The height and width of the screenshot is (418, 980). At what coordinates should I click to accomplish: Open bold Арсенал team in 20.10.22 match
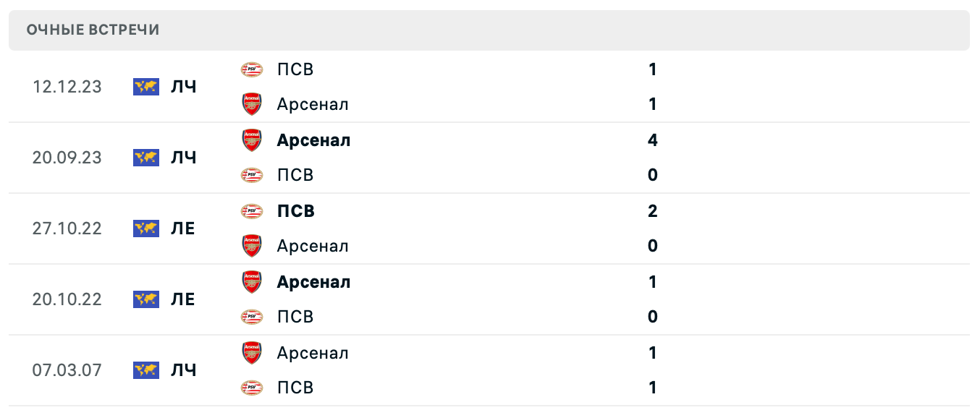[x=313, y=282]
